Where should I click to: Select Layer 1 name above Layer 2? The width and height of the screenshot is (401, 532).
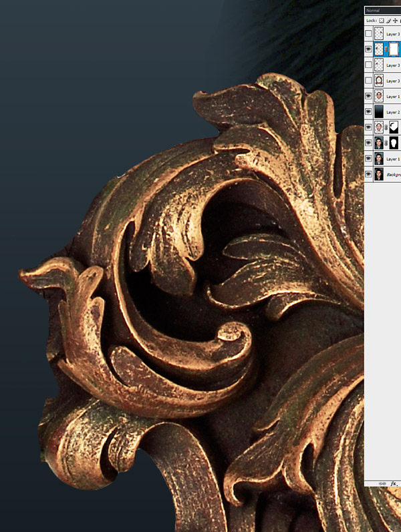[393, 97]
